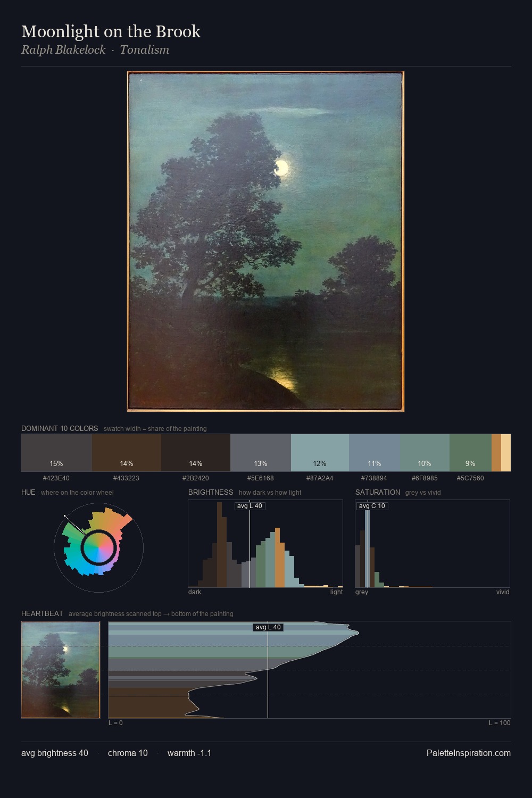Click the 'avg C 10' saturation label

(x=372, y=506)
